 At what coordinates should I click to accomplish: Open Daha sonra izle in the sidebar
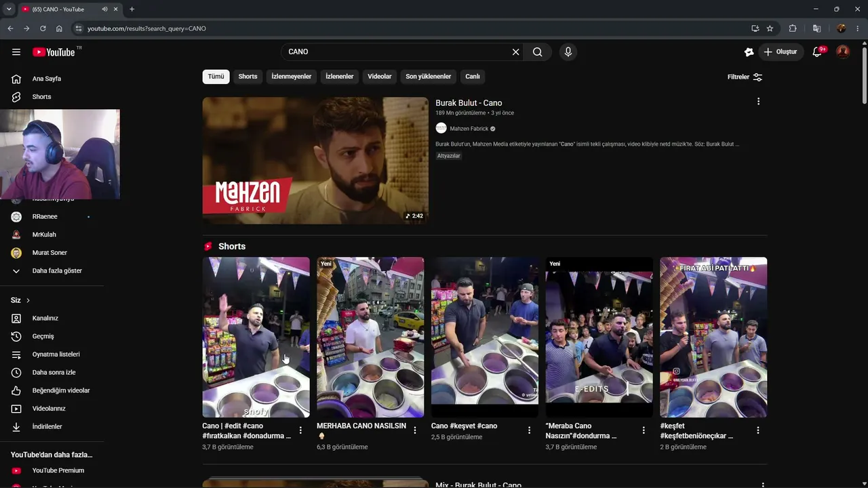(x=52, y=372)
